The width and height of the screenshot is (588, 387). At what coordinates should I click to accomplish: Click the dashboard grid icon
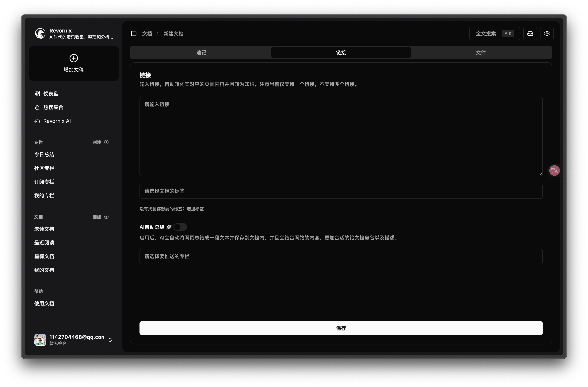pyautogui.click(x=37, y=93)
